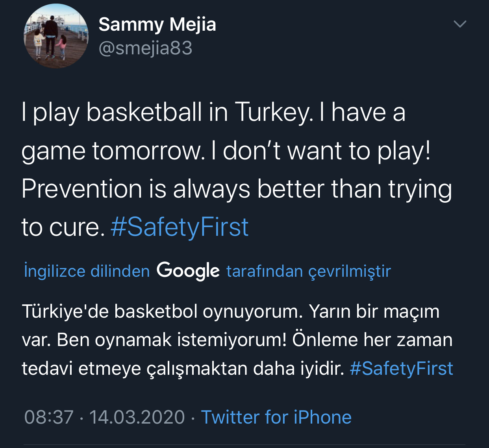The height and width of the screenshot is (448, 489).
Task: Click the Google logo in translation notice
Action: [x=188, y=271]
